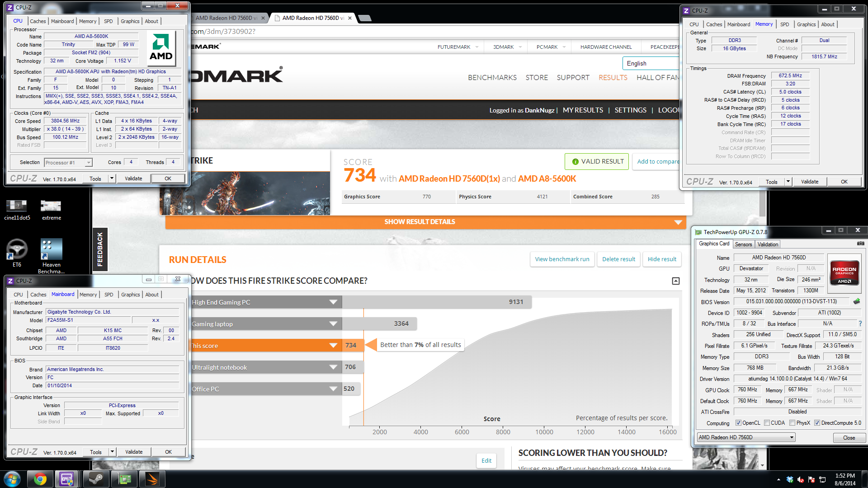This screenshot has width=868, height=488.
Task: Toggle the OpenCL checkbox in GPU-Z
Action: coord(738,423)
